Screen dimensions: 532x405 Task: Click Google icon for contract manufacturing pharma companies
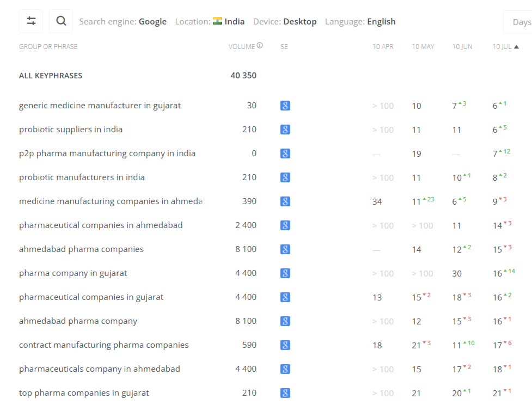(285, 345)
